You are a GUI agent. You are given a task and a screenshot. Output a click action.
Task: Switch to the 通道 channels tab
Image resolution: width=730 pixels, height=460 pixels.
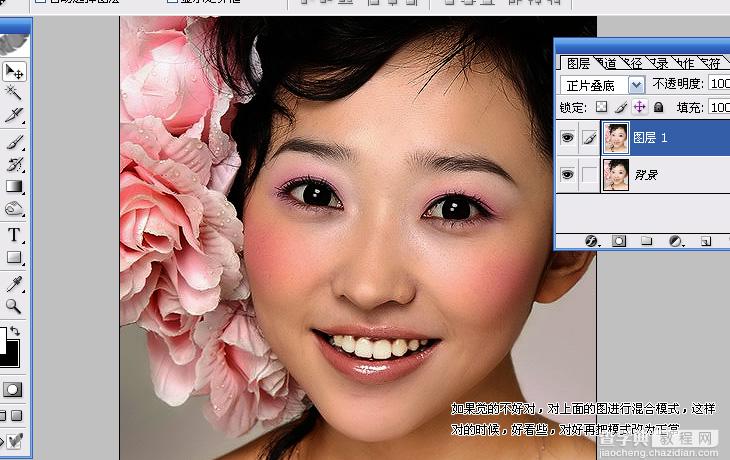[607, 63]
